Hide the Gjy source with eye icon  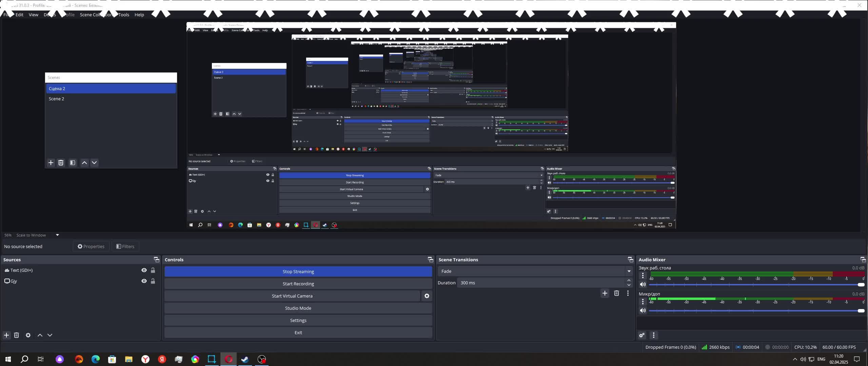144,281
